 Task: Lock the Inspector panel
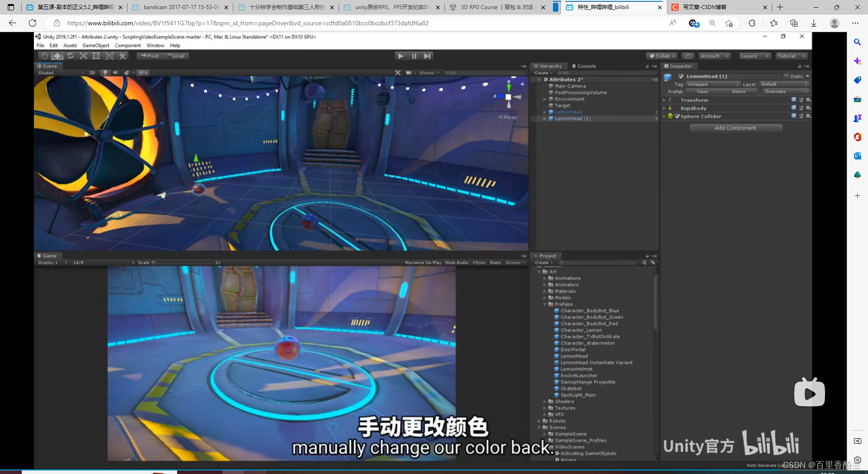pyautogui.click(x=800, y=66)
